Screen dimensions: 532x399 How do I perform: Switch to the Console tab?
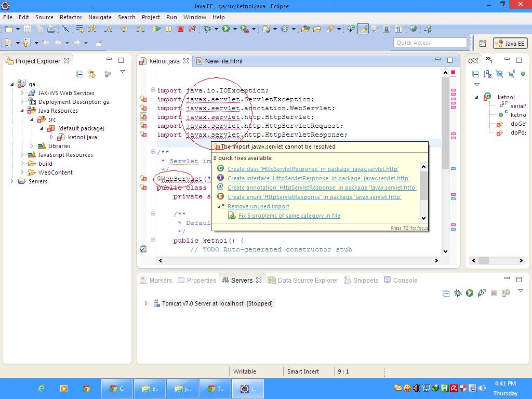click(401, 280)
